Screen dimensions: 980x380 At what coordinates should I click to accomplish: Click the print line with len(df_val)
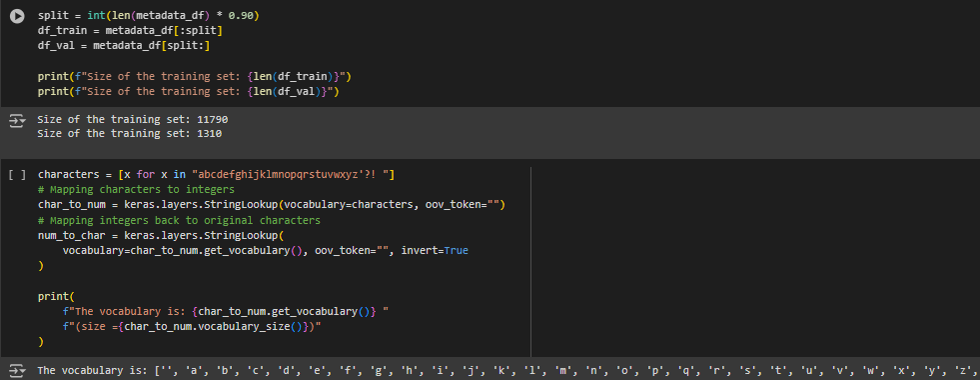[189, 92]
